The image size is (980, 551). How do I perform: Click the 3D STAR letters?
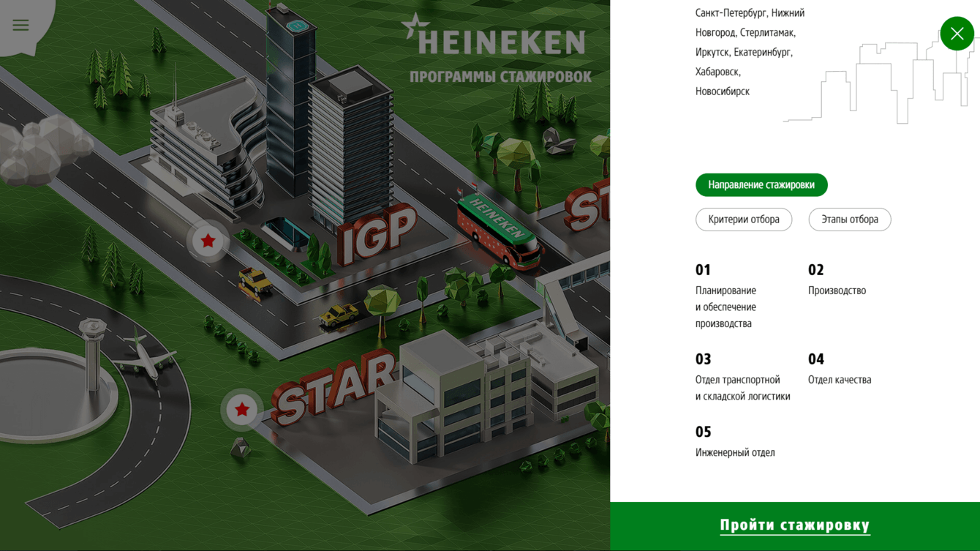(333, 389)
